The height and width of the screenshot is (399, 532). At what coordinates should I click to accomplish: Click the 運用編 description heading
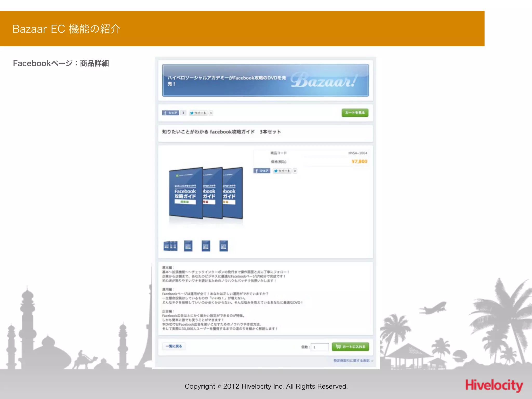coord(168,289)
